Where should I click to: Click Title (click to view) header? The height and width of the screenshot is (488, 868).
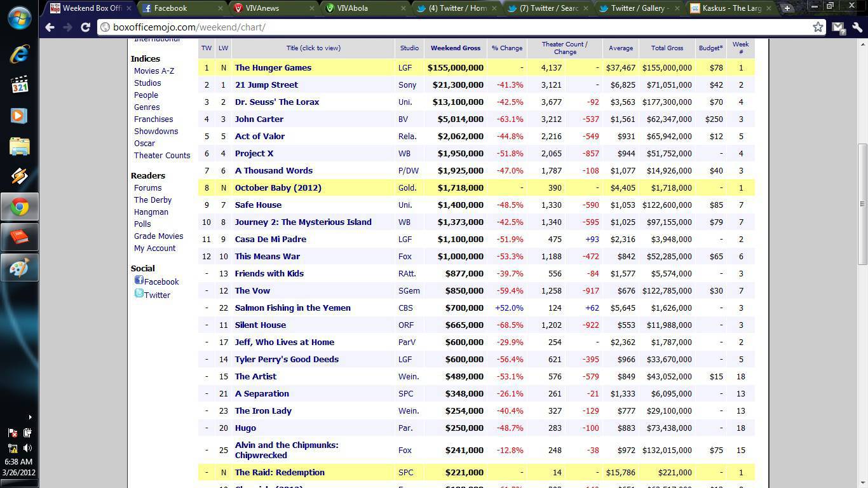[313, 48]
